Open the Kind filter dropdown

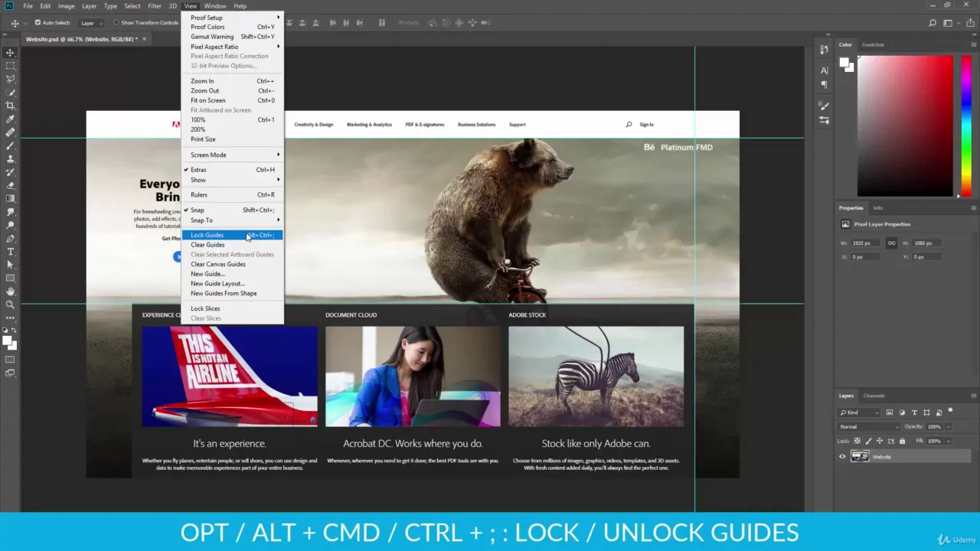point(861,412)
